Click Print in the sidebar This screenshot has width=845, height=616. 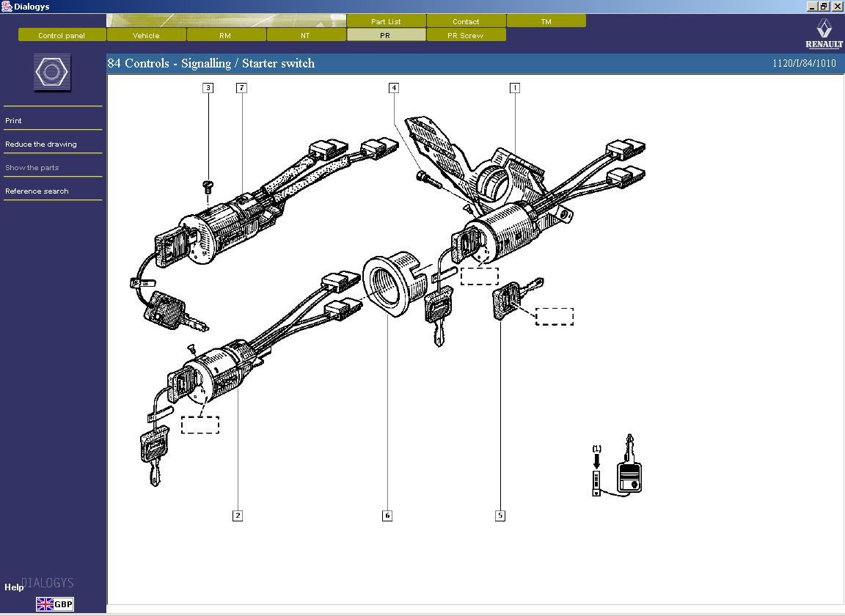coord(13,121)
